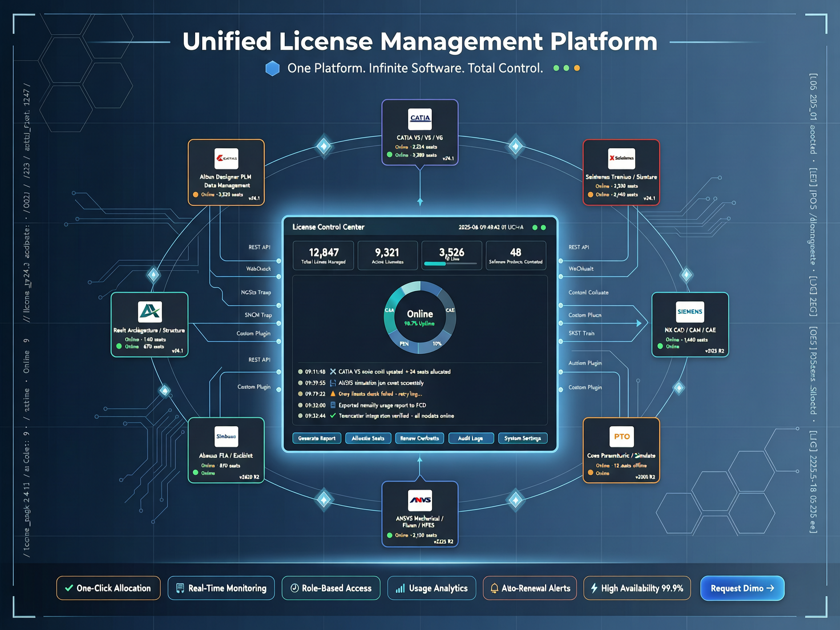This screenshot has width=840, height=630.
Task: Click the CATIA logo on the top card
Action: [420, 119]
